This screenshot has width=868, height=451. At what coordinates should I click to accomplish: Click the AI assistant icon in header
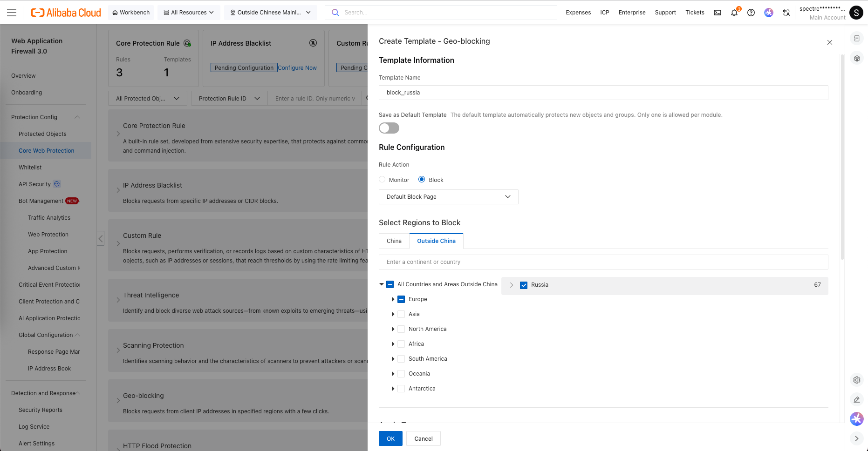click(769, 13)
